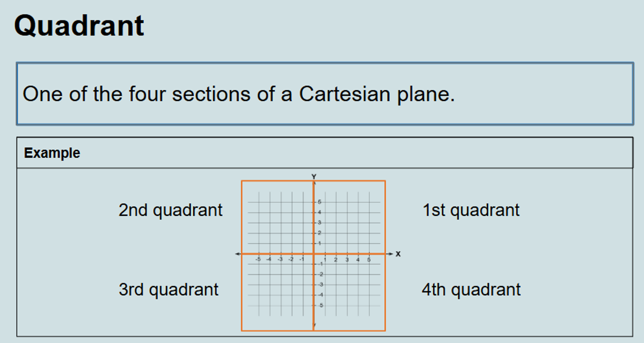Select the "1st quadrant" label
644x343 pixels.
471,210
